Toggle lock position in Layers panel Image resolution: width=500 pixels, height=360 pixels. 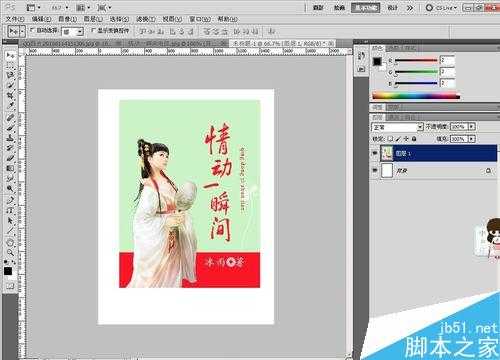(x=406, y=139)
